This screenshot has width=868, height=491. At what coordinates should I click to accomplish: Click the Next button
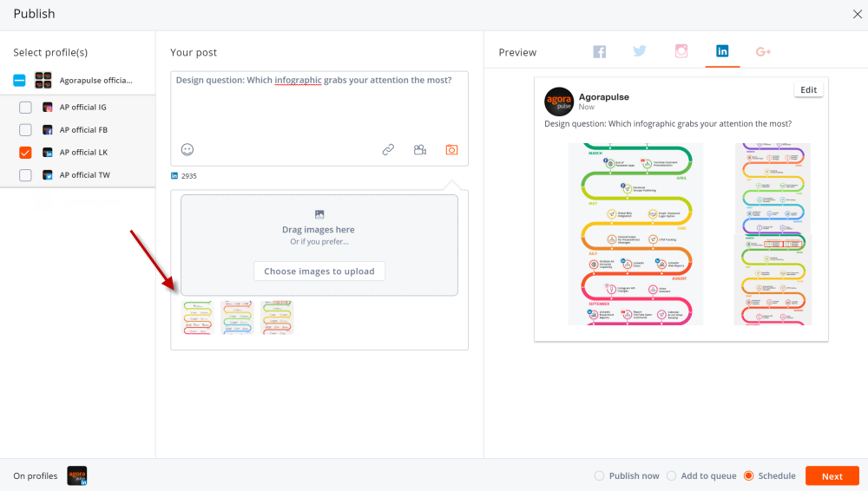(832, 475)
